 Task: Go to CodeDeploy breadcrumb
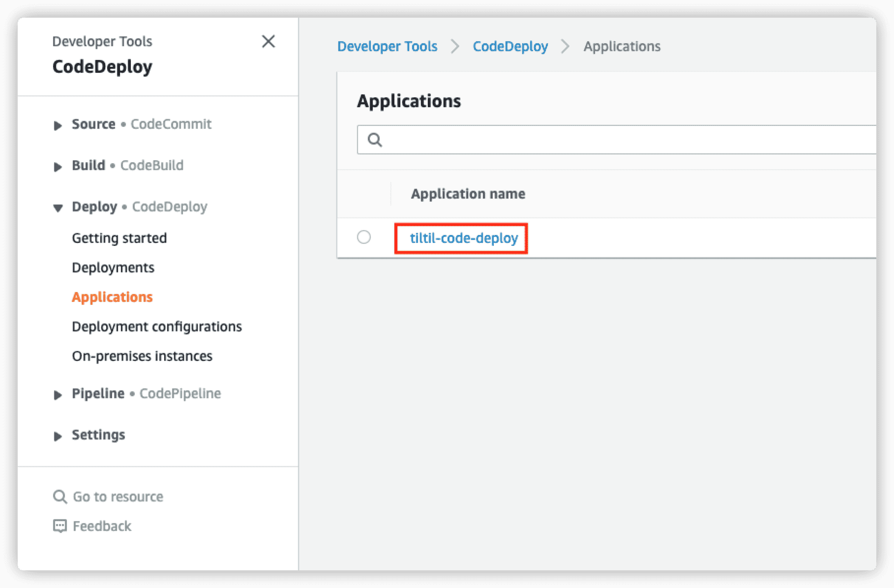coord(510,46)
